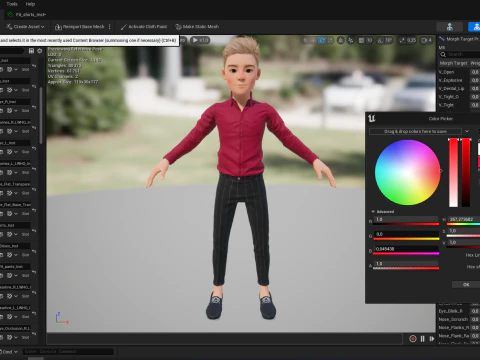Click the Hue value field 357.273682

[464, 220]
